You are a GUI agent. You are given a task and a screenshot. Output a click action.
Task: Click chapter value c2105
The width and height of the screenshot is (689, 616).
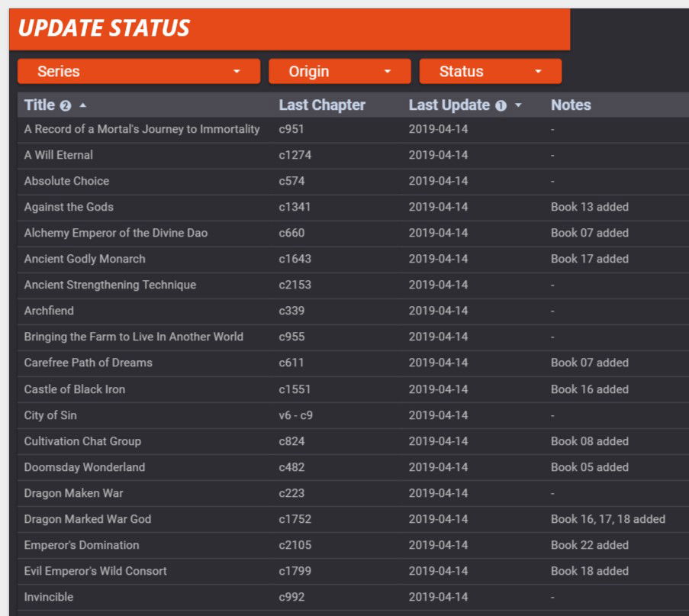coord(295,545)
